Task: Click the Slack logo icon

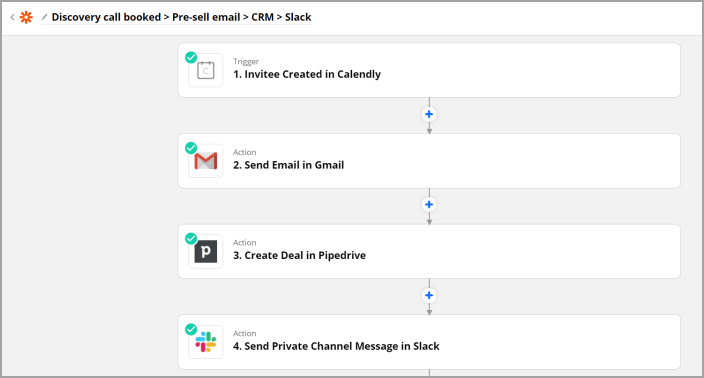Action: pyautogui.click(x=206, y=342)
